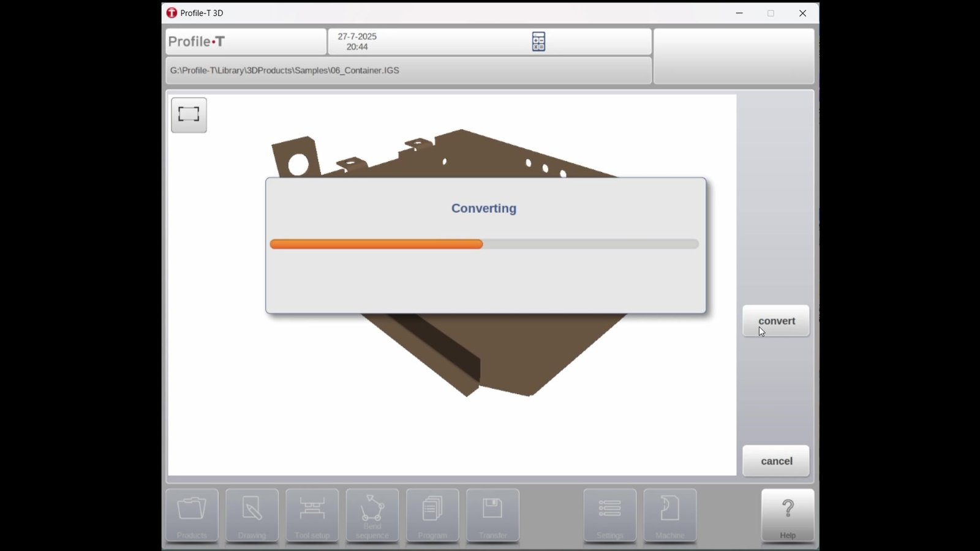Minimize the Profile-T 3D window

(739, 13)
